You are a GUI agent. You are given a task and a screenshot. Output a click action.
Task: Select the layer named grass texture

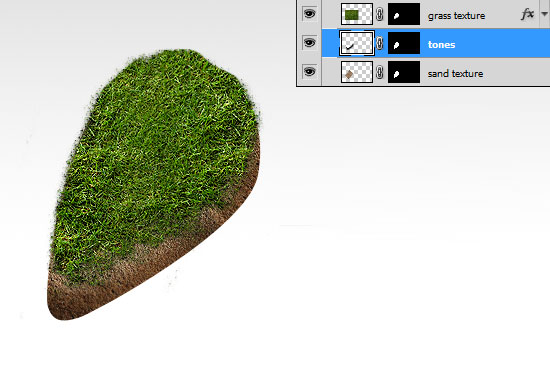coord(456,15)
